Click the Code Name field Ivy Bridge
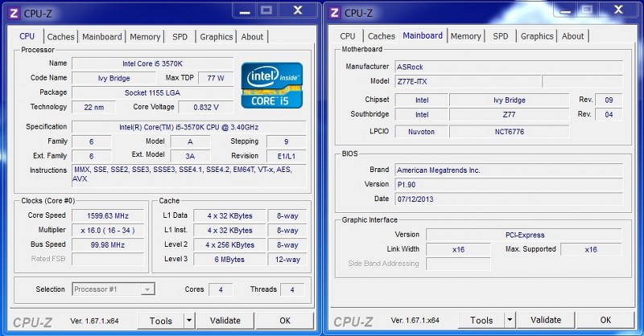Viewport: 644px width, 336px height. pyautogui.click(x=114, y=78)
